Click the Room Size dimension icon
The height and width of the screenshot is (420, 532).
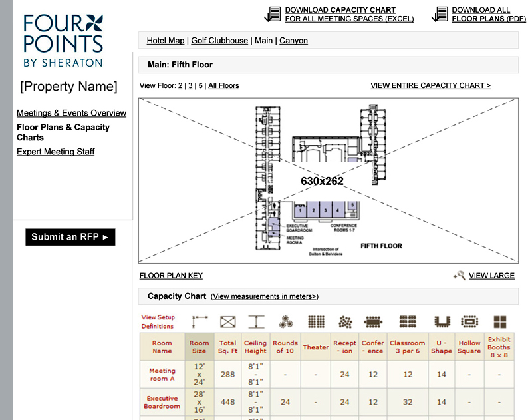(200, 322)
